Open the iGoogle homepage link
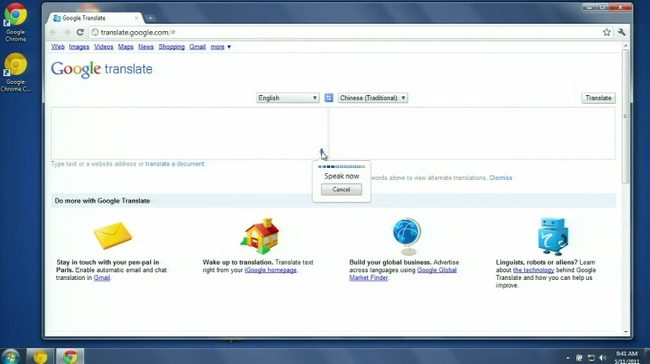The height and width of the screenshot is (364, 650). point(270,270)
